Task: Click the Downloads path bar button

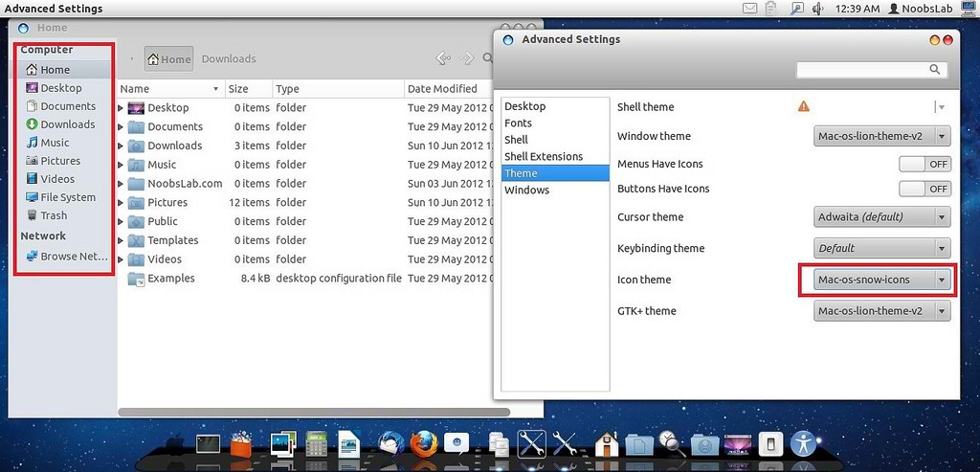Action: pyautogui.click(x=229, y=58)
